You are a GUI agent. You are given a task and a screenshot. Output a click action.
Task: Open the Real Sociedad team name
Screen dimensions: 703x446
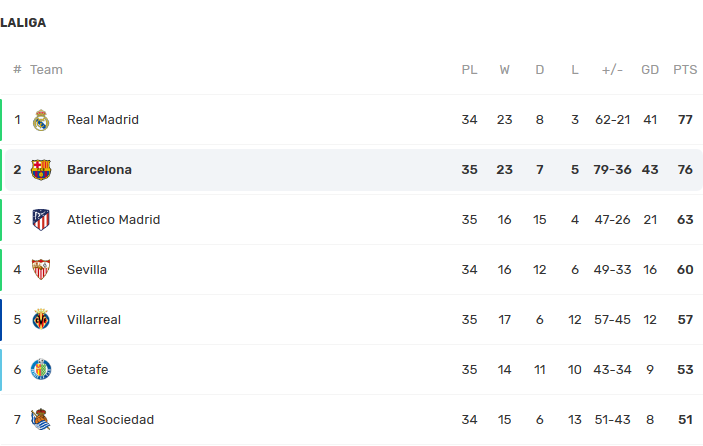coord(110,420)
